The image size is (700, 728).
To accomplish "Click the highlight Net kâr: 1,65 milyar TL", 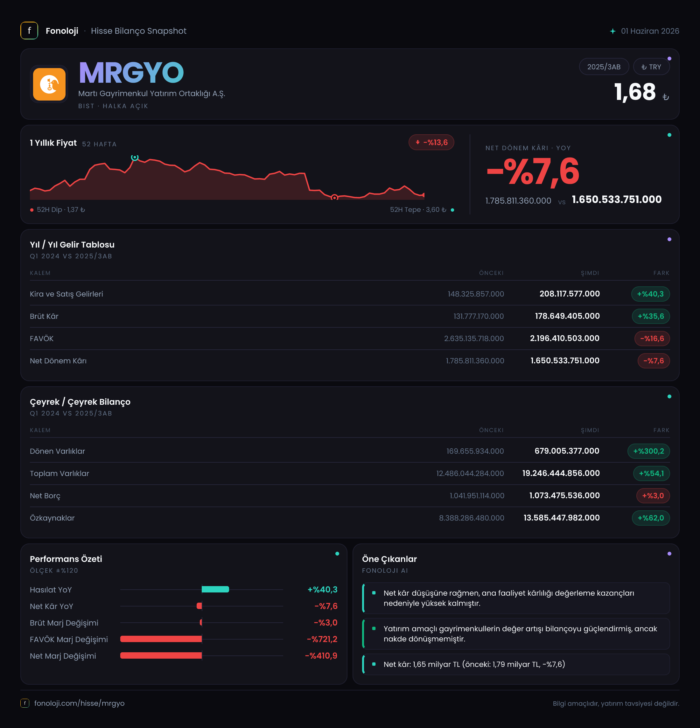I will click(x=516, y=664).
